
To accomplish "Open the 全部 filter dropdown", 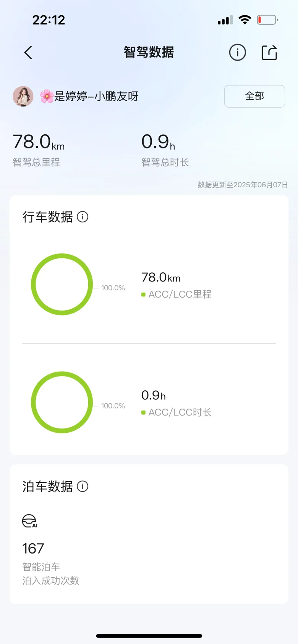I will pyautogui.click(x=254, y=96).
